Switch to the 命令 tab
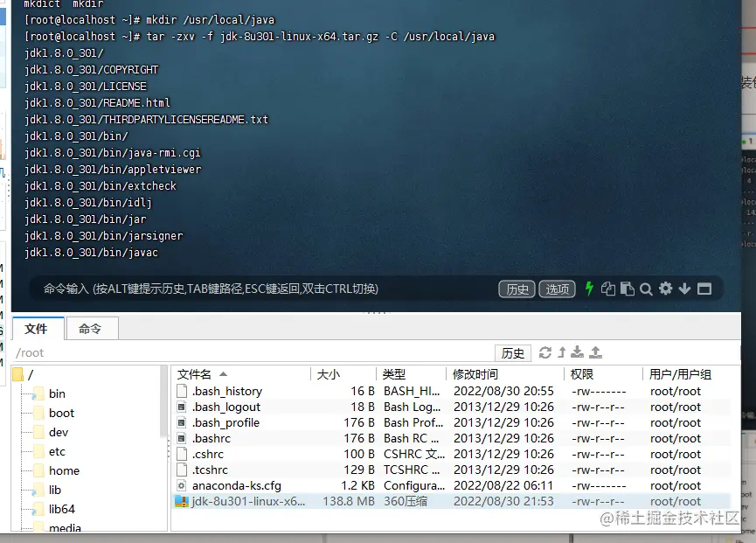The width and height of the screenshot is (756, 543). (x=92, y=329)
